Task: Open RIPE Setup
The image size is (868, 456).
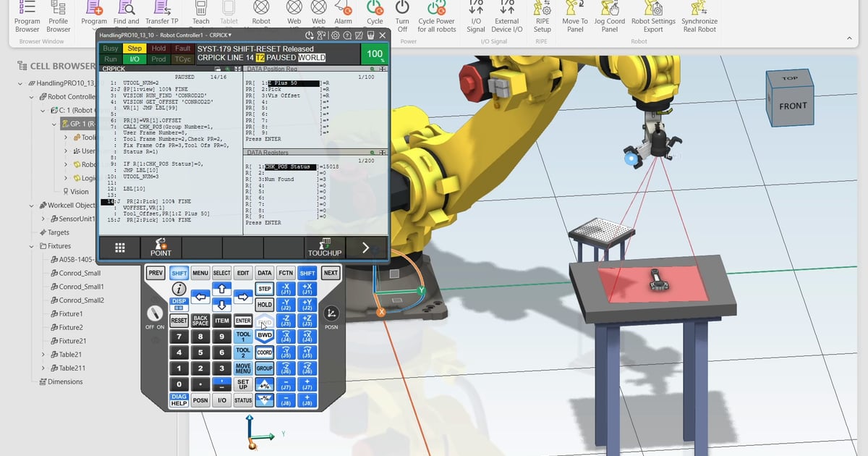Action: pyautogui.click(x=542, y=17)
